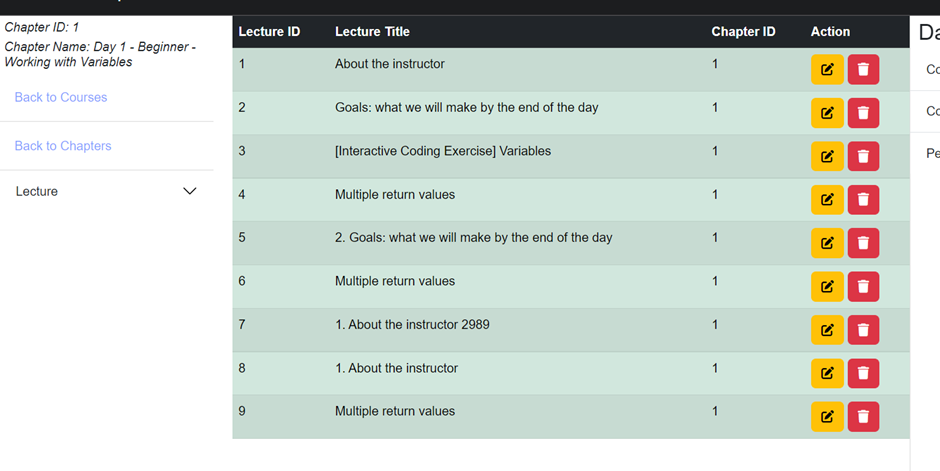This screenshot has height=471, width=940.
Task: Delete lecture 3 trash button
Action: 863,156
